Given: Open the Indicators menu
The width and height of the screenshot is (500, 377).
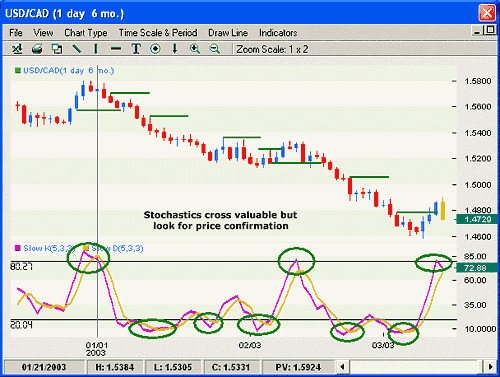Looking at the screenshot, I should 278,33.
